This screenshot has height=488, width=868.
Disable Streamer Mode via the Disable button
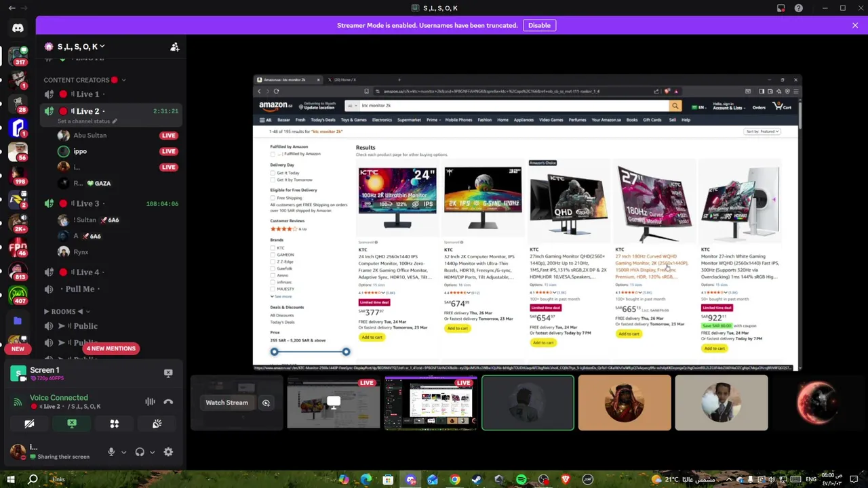click(x=539, y=25)
